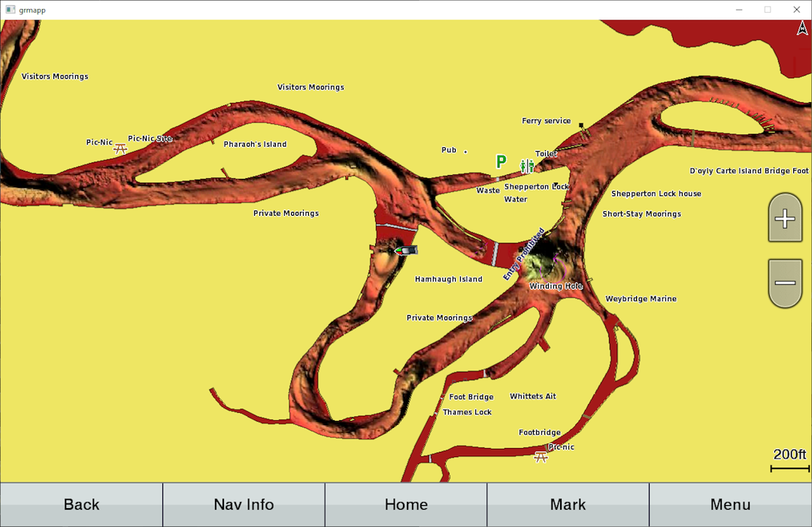This screenshot has height=527, width=812.
Task: Zoom in with the plus button
Action: coord(785,219)
